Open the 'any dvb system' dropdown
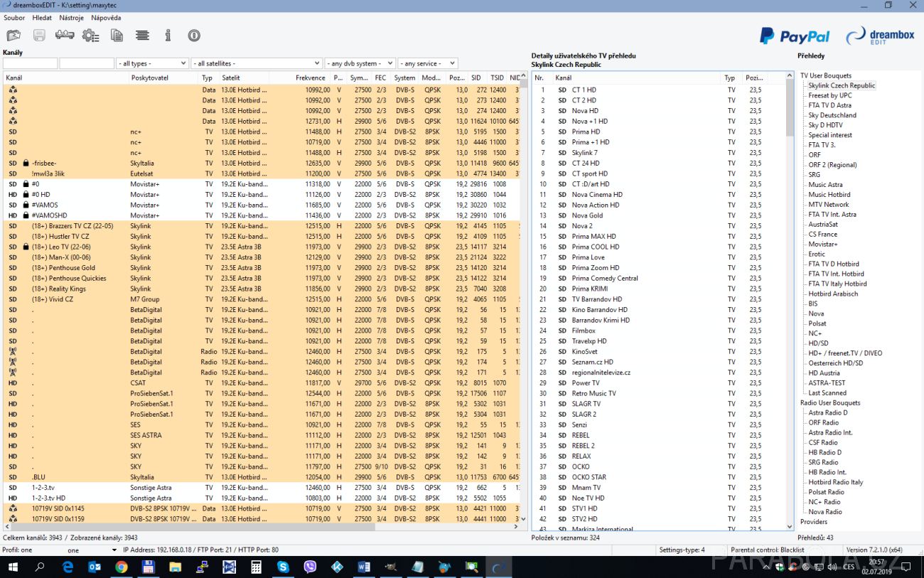924x578 pixels. [360, 63]
